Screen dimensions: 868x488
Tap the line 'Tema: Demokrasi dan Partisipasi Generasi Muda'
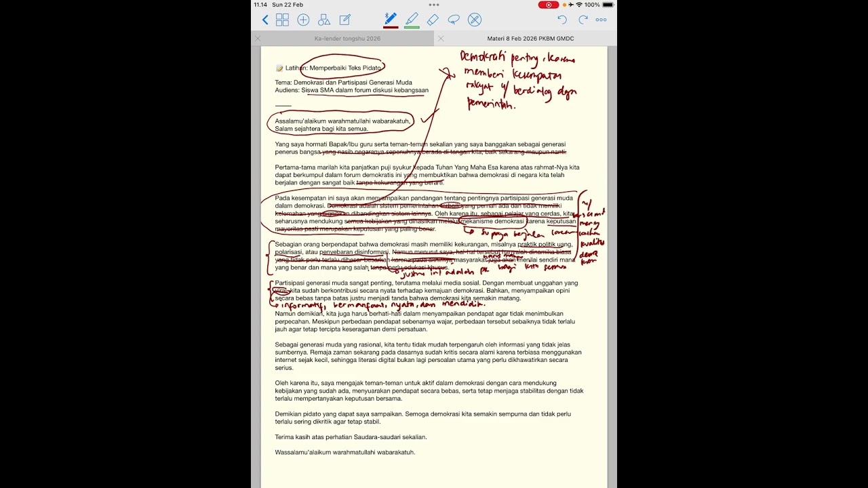[343, 83]
